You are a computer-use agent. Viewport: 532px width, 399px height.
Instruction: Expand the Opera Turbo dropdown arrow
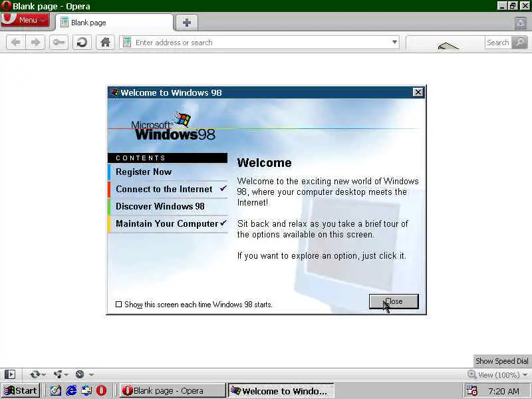click(91, 374)
